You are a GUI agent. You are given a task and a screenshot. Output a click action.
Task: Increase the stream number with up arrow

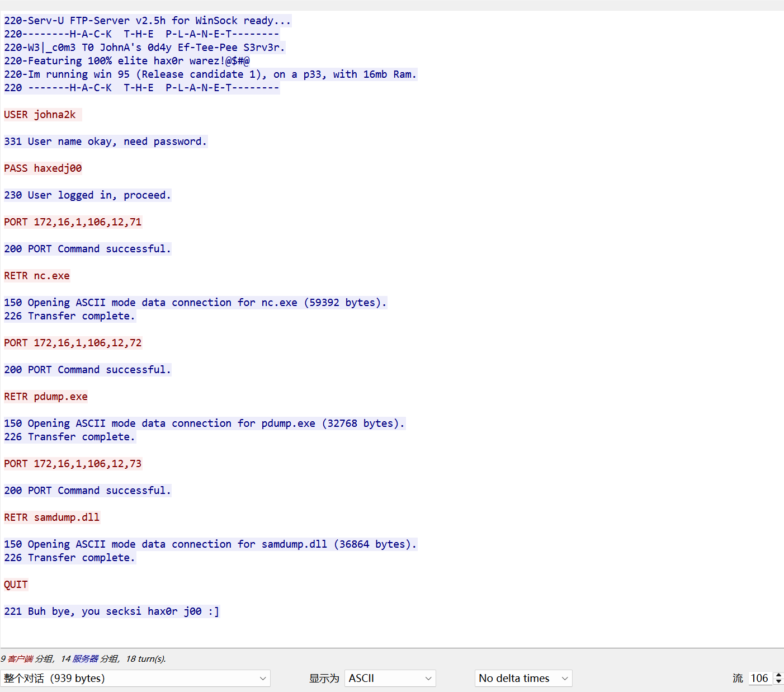click(x=778, y=675)
